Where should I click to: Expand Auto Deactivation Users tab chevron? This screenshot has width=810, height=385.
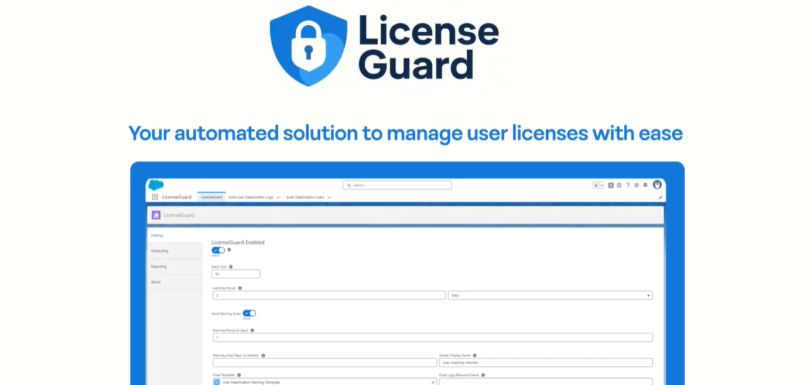(x=329, y=197)
